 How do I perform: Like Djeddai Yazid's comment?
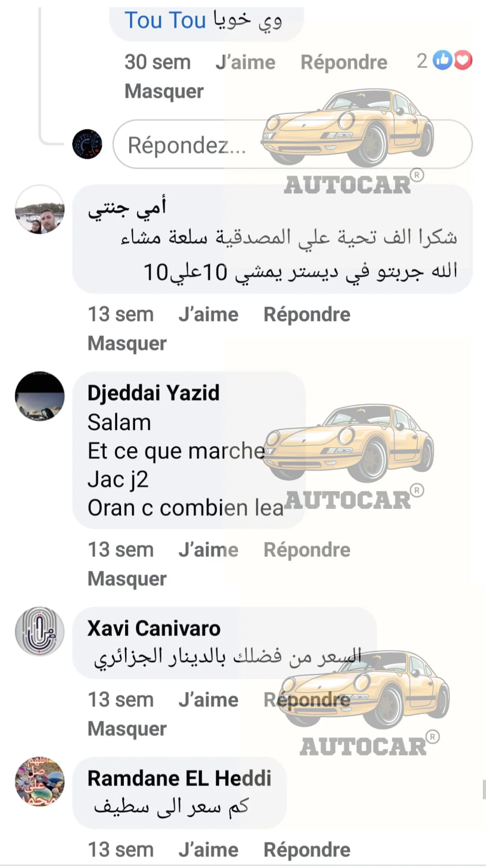coord(208,550)
